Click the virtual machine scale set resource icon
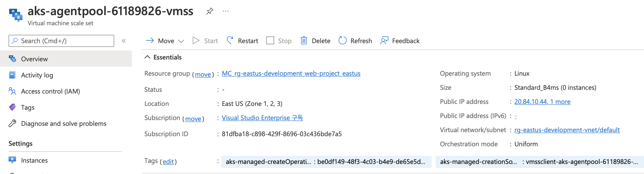Image resolution: width=644 pixels, height=174 pixels. click(16, 15)
